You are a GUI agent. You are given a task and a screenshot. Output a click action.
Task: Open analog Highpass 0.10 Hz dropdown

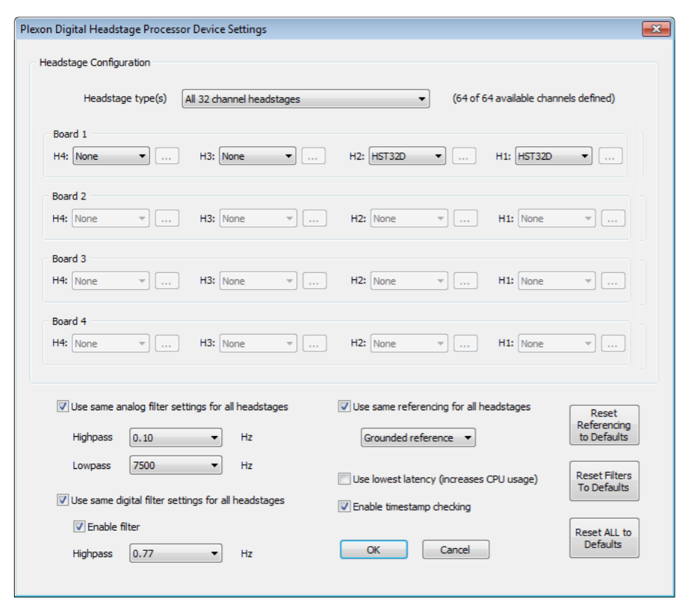click(176, 437)
